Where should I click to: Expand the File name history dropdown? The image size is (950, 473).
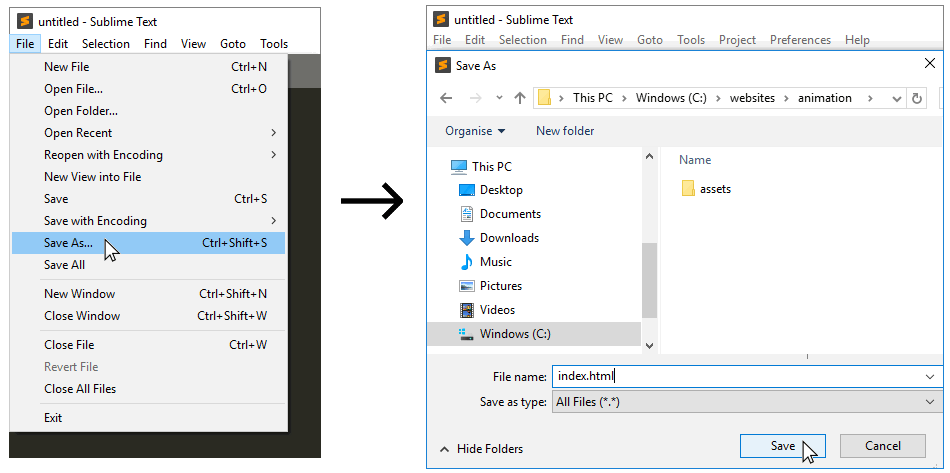pos(930,377)
